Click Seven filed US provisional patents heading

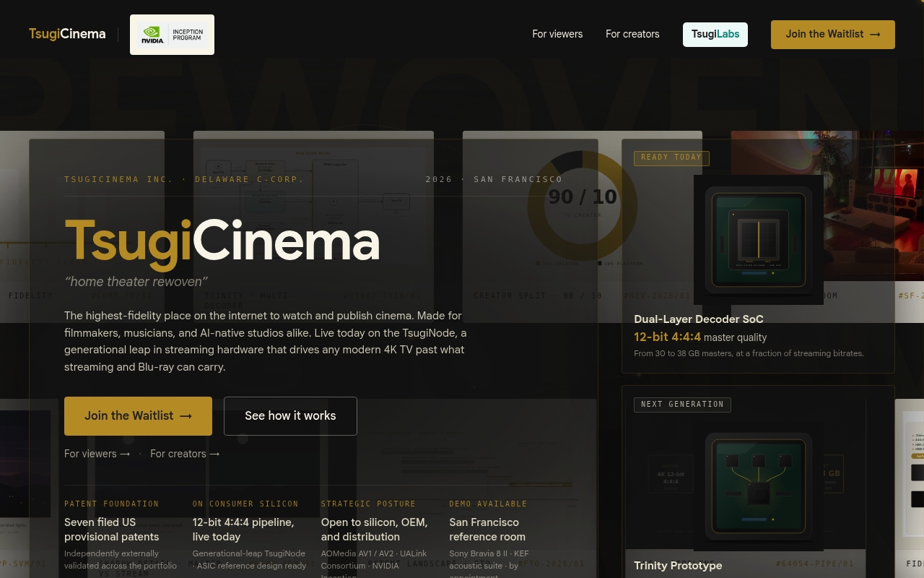112,530
